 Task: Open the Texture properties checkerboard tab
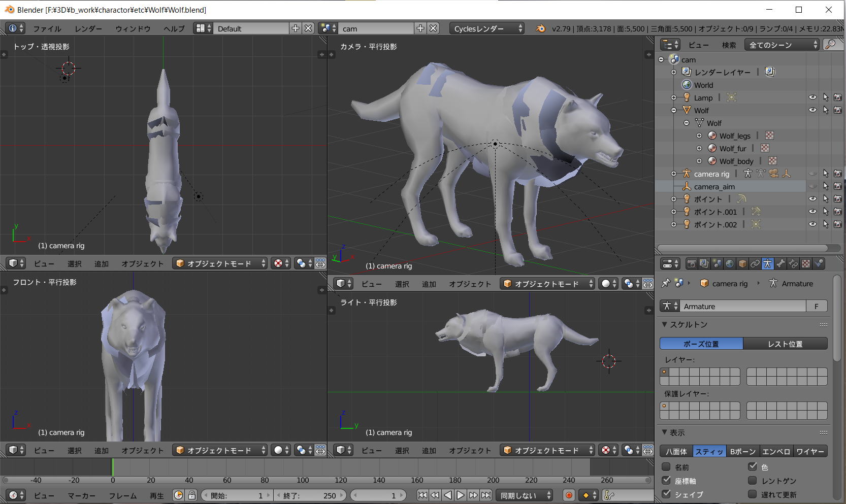[x=806, y=263]
